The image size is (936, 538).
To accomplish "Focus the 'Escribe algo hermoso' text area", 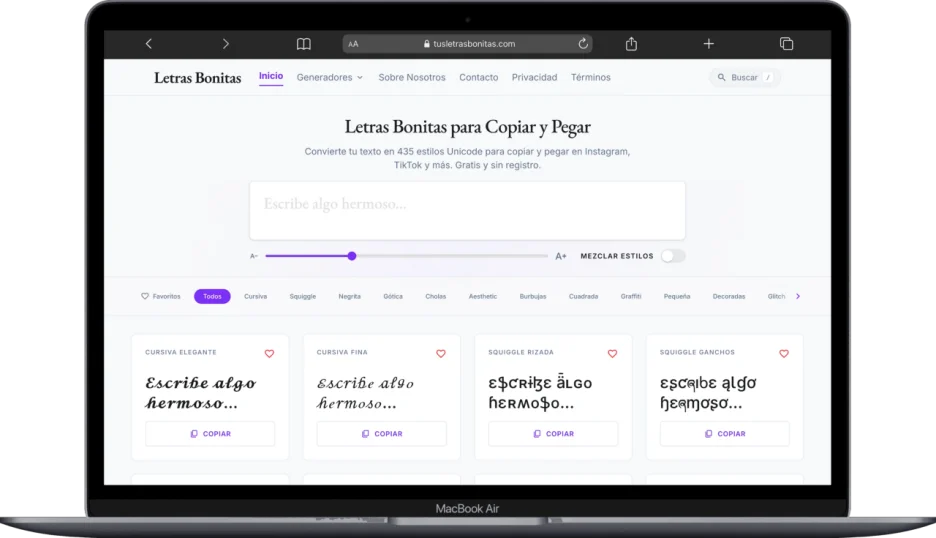I will pyautogui.click(x=467, y=211).
